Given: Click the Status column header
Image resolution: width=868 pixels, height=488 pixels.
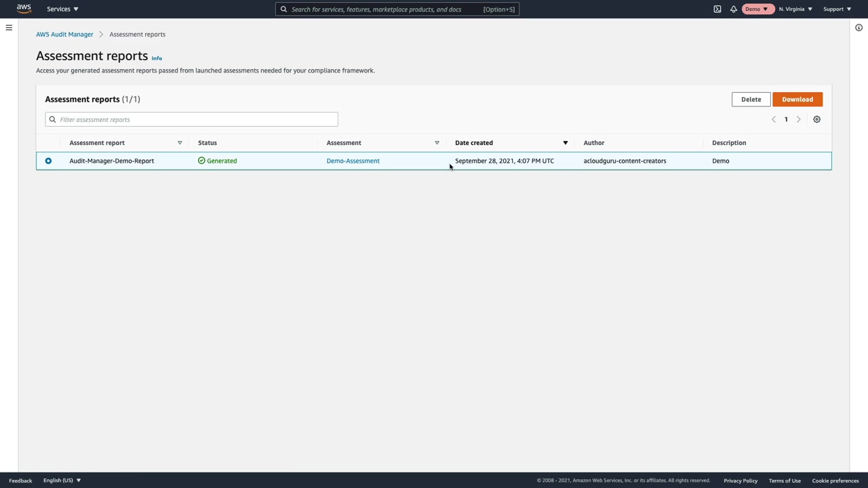Looking at the screenshot, I should [208, 143].
